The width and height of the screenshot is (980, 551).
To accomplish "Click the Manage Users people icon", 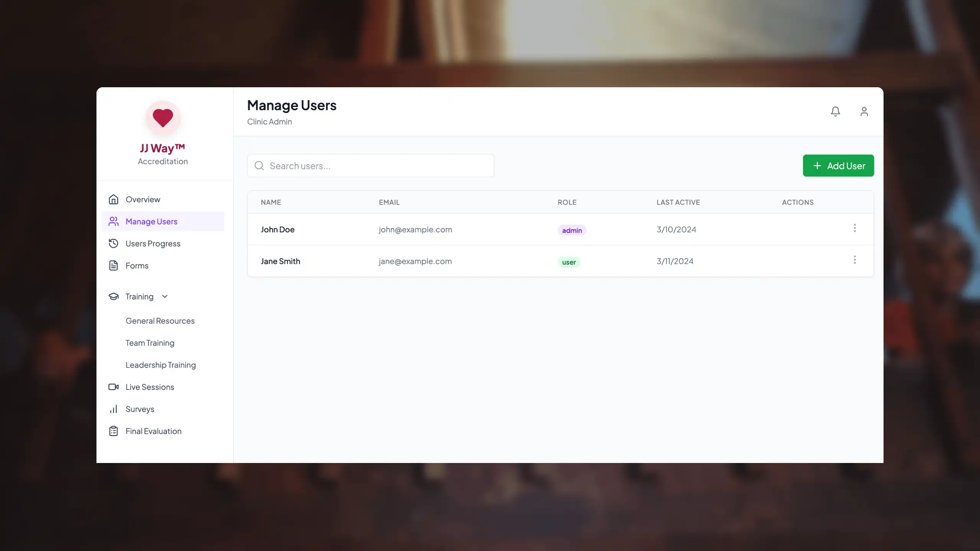I will point(113,222).
